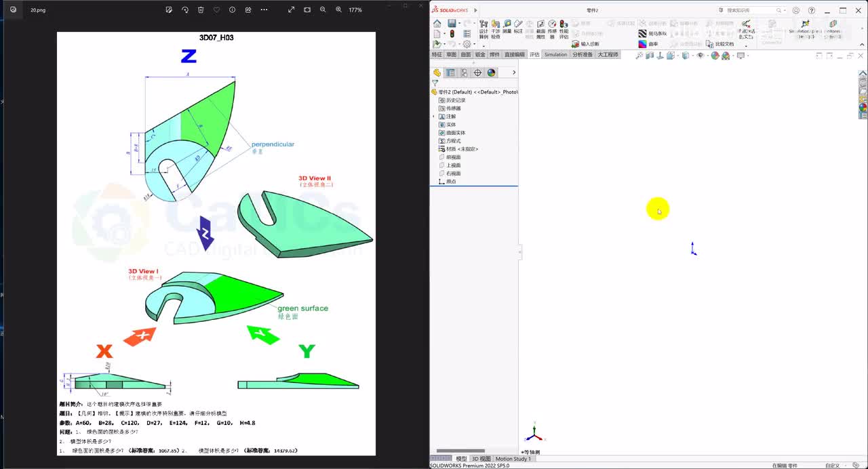868x469 pixels.
Task: Switch to the Simulation tab
Action: [x=555, y=54]
